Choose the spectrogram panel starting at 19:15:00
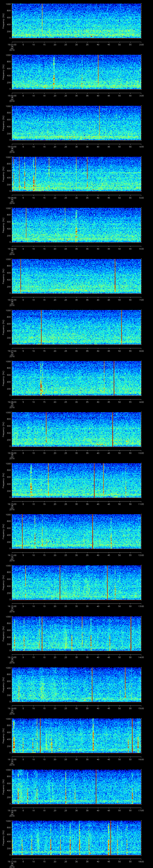Screen dimensions: 153x868 (x=76, y=736)
